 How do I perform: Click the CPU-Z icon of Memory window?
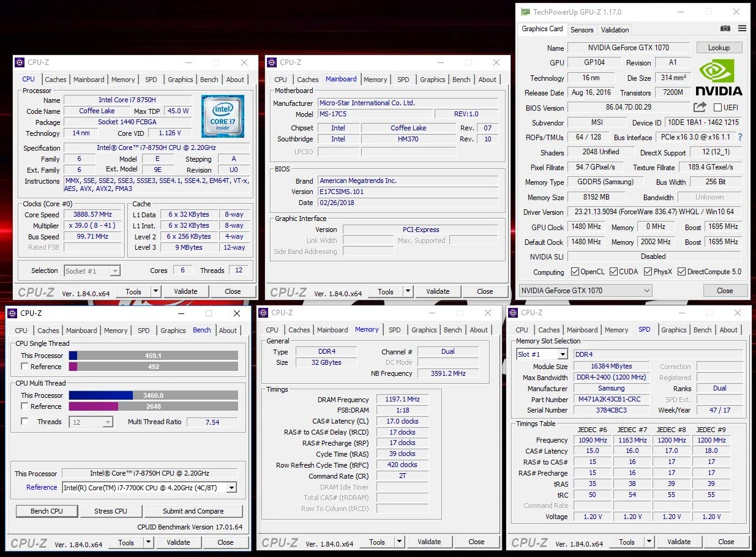pos(264,313)
